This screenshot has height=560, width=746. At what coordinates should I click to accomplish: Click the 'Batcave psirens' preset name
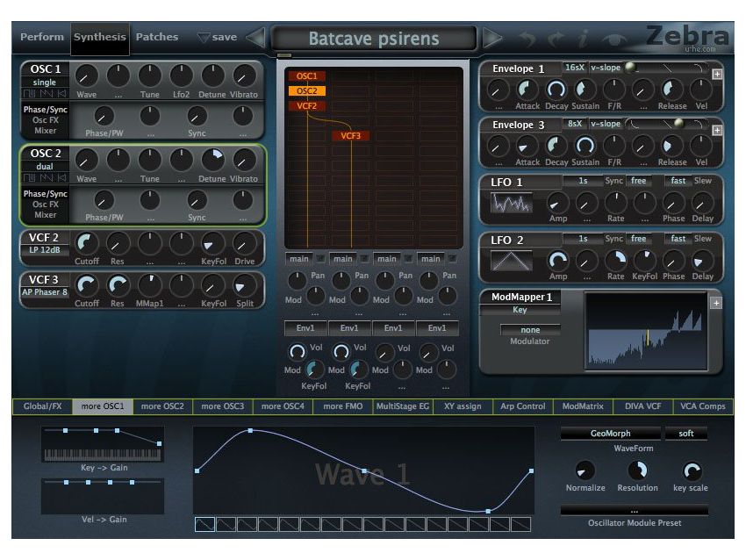(x=374, y=39)
